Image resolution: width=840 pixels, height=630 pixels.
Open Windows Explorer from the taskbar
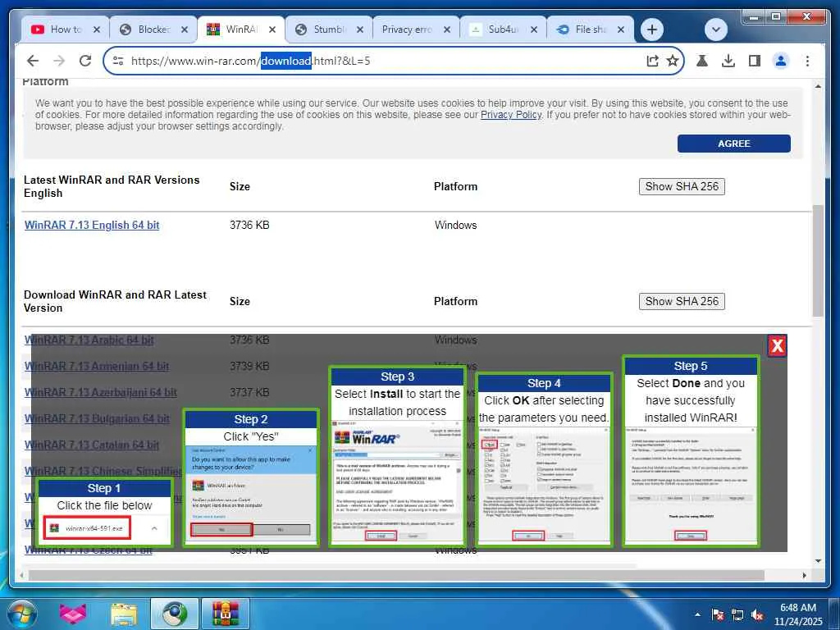tap(125, 614)
